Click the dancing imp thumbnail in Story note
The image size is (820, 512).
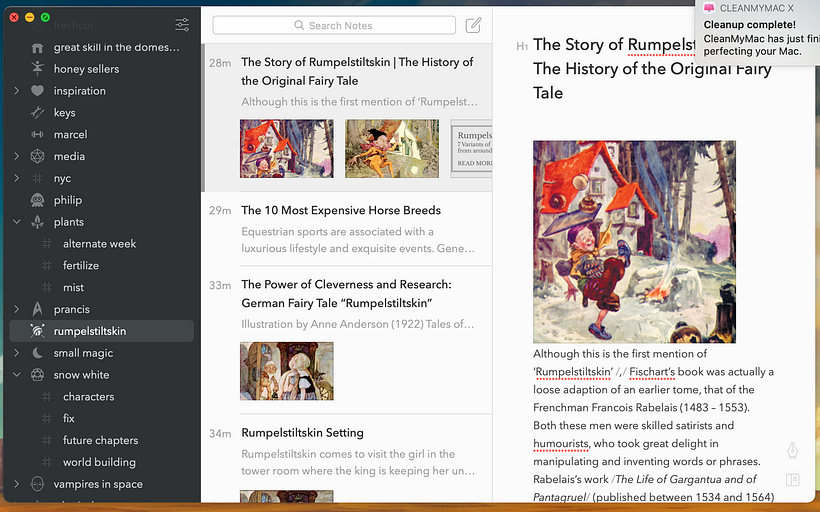(x=392, y=149)
